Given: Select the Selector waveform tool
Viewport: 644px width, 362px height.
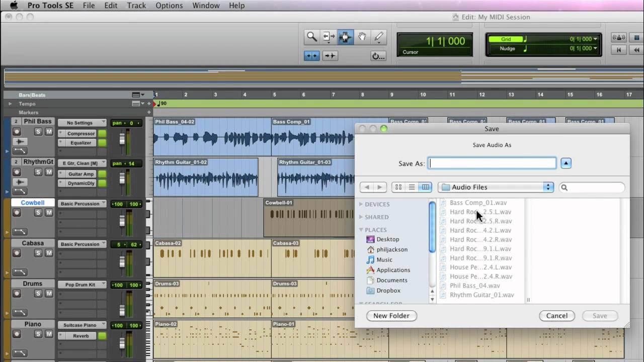Looking at the screenshot, I should [345, 37].
